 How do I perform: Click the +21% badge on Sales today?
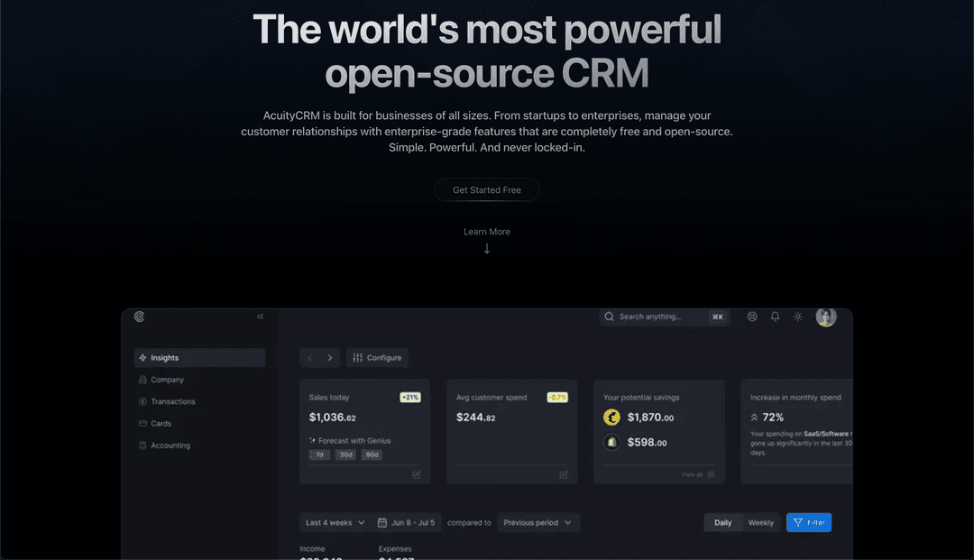tap(410, 398)
